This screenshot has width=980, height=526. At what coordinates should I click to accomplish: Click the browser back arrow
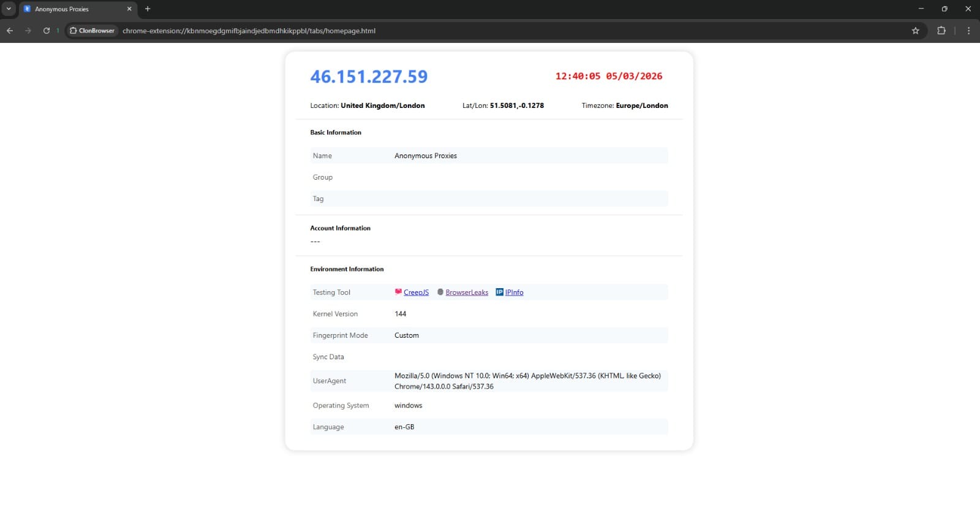pos(10,31)
